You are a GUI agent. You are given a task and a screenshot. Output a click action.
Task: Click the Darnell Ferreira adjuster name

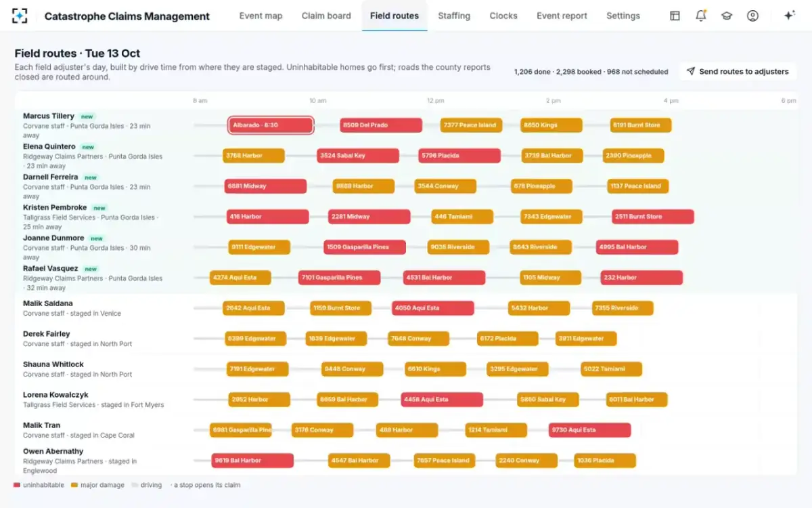point(51,177)
